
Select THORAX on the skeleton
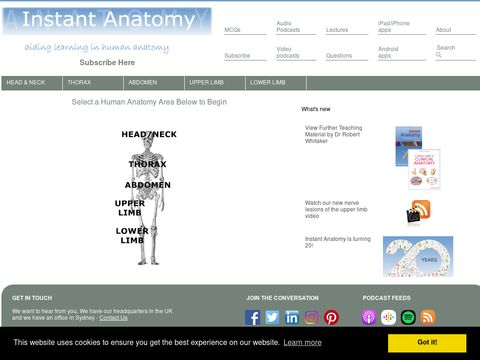(x=147, y=164)
